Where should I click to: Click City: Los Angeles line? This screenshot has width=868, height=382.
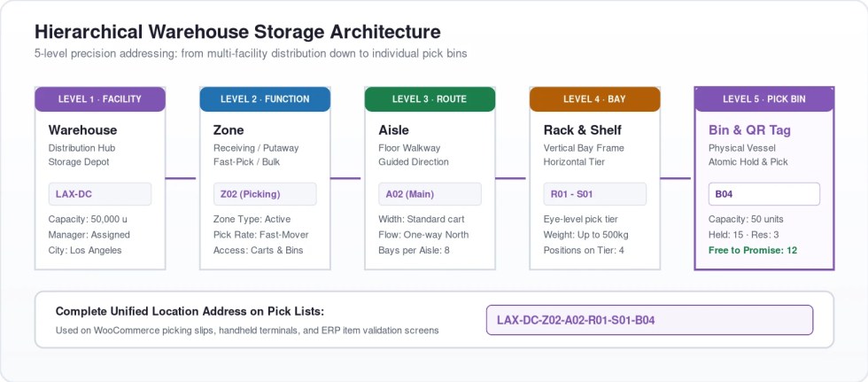pyautogui.click(x=85, y=250)
